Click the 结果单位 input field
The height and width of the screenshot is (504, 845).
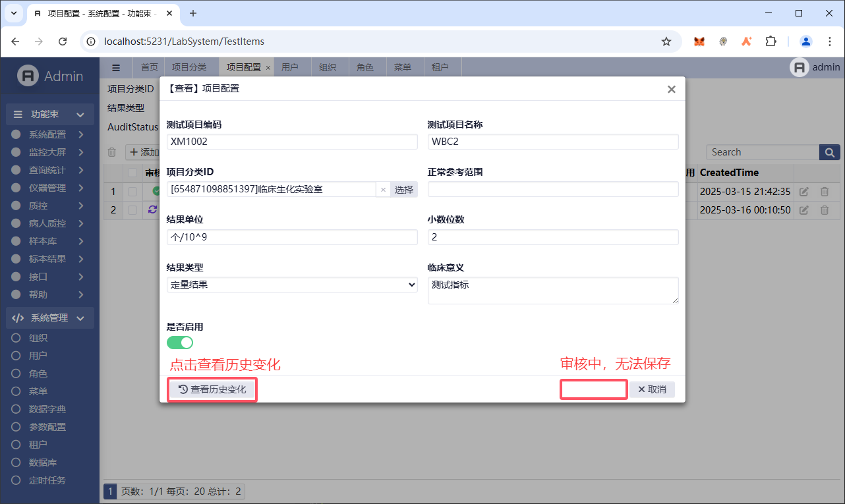(292, 237)
